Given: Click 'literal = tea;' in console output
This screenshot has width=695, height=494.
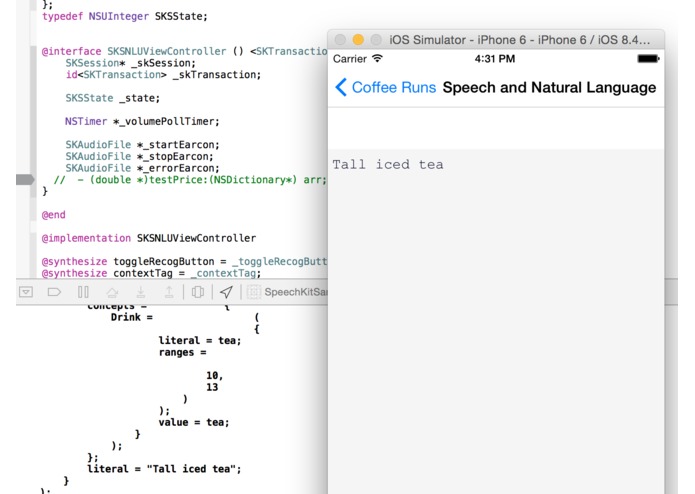Looking at the screenshot, I should (x=200, y=340).
